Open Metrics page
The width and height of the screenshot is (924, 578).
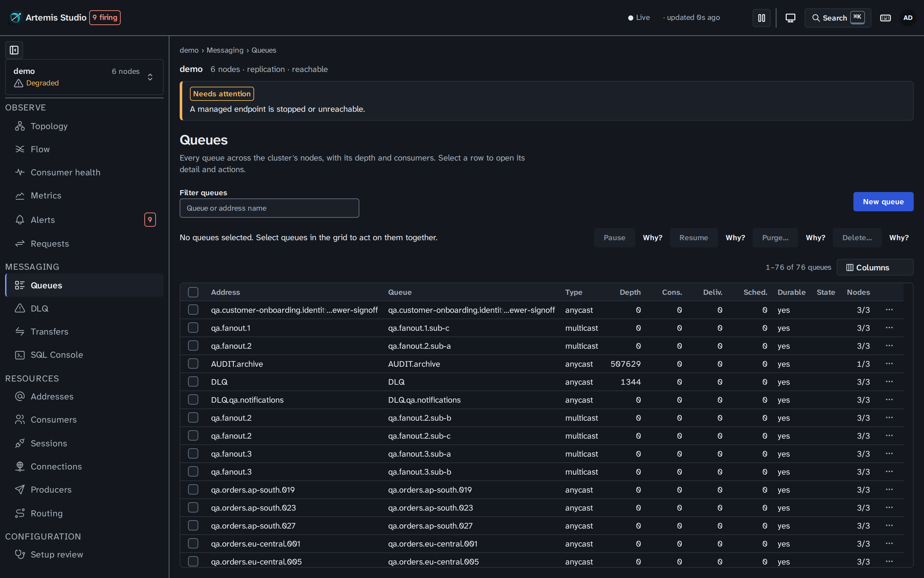click(x=84, y=195)
